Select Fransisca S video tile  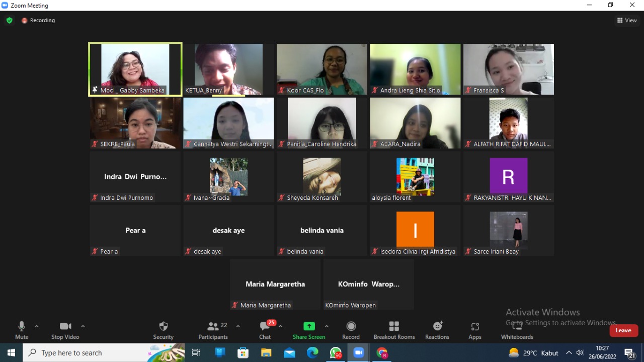pyautogui.click(x=509, y=69)
